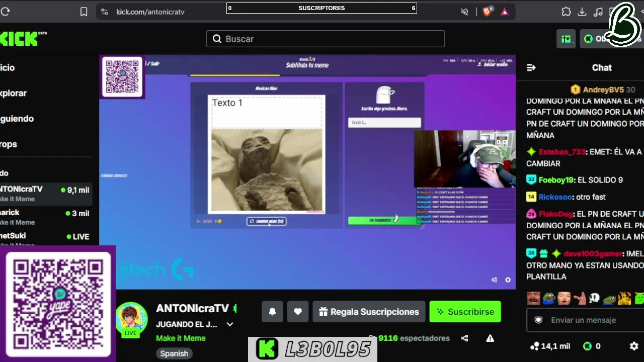The width and height of the screenshot is (644, 362).
Task: Click the streamer avatar with LIVE badge
Action: click(131, 320)
